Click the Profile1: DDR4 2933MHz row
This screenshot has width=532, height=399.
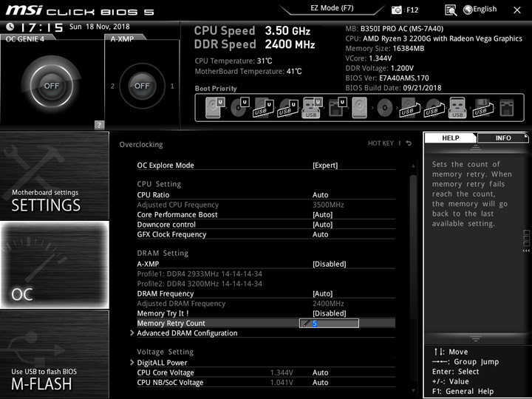coord(199,274)
